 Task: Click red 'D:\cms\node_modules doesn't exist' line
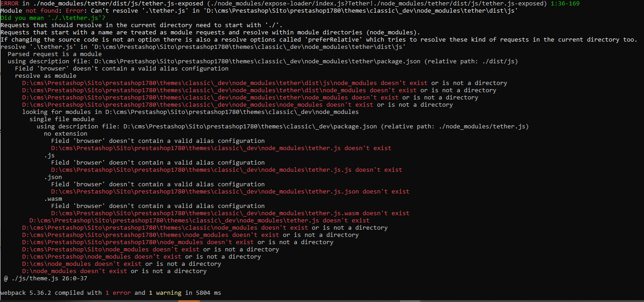pyautogui.click(x=122, y=264)
